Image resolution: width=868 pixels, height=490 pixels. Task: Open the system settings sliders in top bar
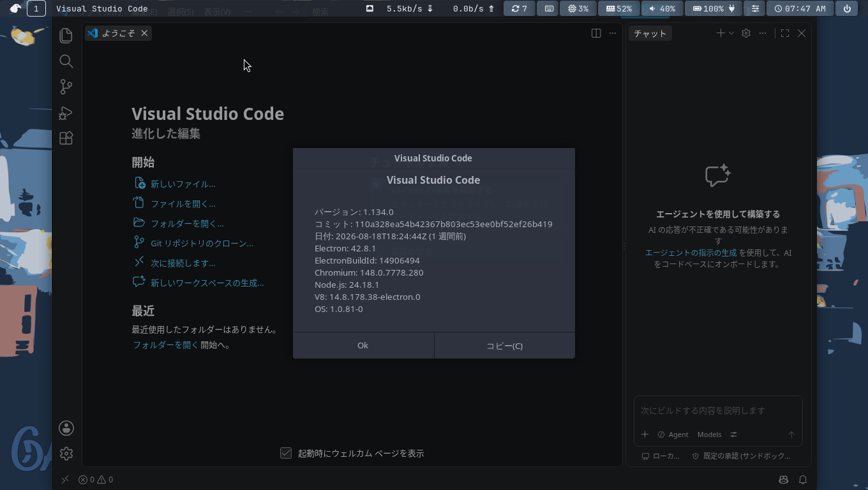(755, 9)
